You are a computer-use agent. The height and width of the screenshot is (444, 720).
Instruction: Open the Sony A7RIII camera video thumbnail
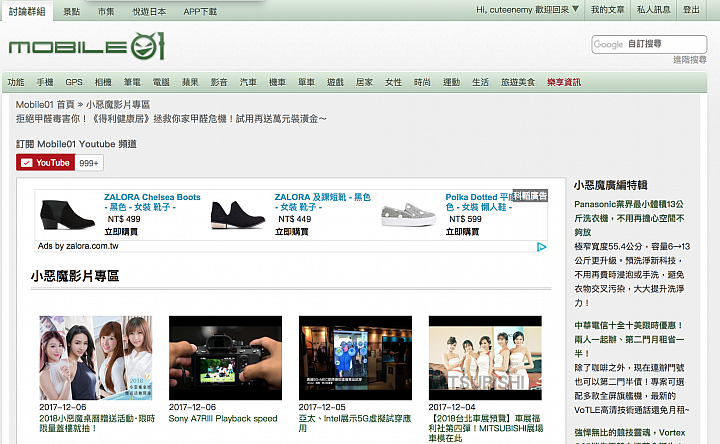225,358
